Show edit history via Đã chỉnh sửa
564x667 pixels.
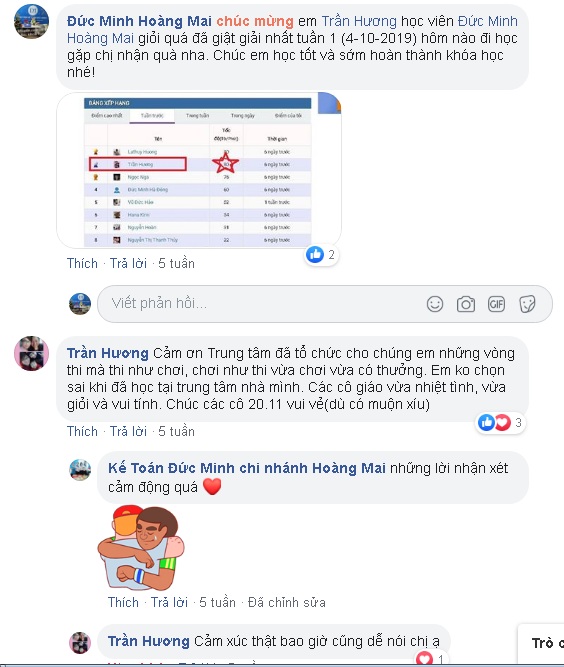click(x=287, y=602)
